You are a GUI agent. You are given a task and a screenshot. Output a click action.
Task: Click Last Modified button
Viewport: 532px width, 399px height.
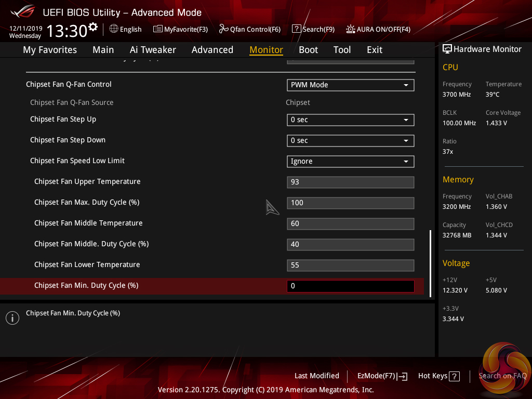[x=316, y=376]
